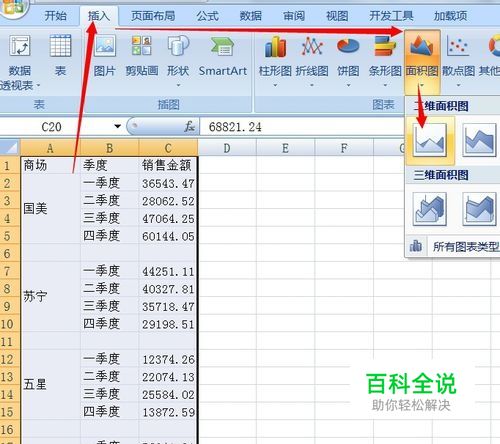Select the stacked 2-D area chart thumbnail
Viewport: 500px width, 444px height.
tap(479, 140)
